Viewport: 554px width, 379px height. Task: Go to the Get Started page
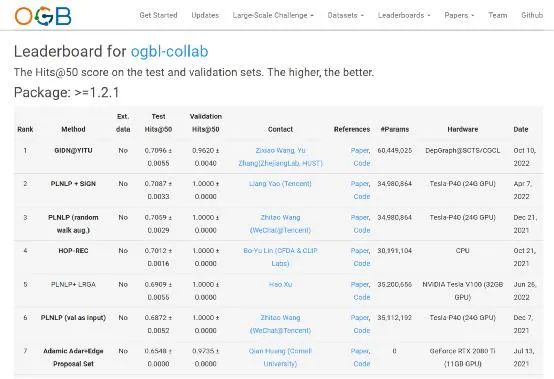point(158,15)
